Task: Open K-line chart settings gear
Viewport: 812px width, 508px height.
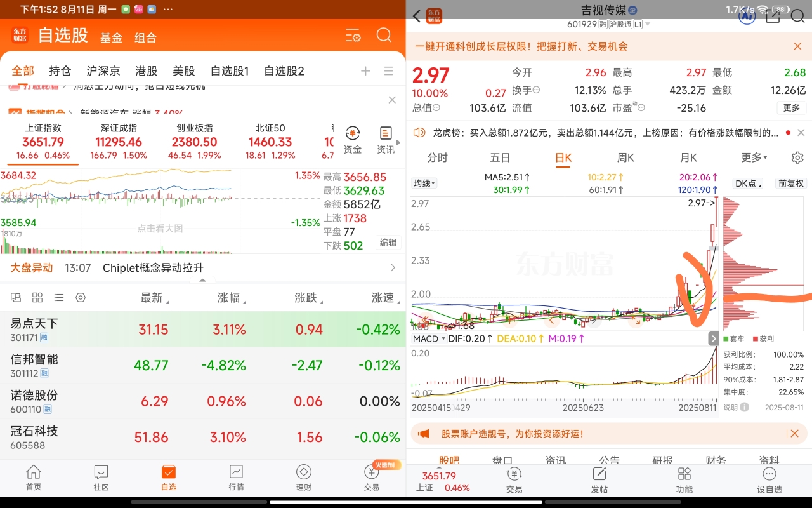Action: coord(797,157)
